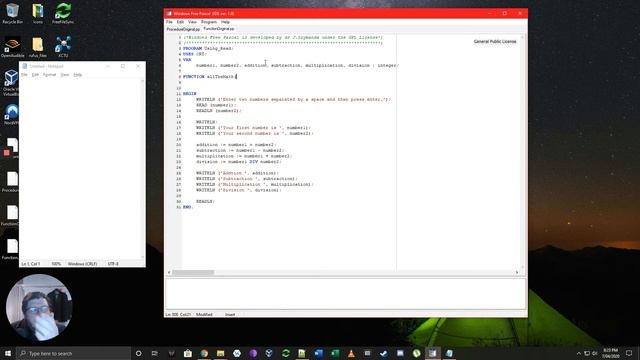Click 'Windows (CRLF)' in Notepad status bar

pos(82,264)
